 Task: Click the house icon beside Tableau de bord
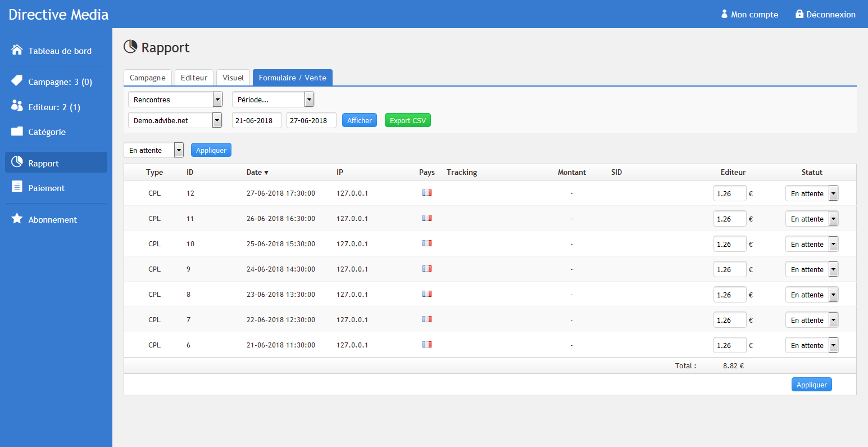(17, 51)
